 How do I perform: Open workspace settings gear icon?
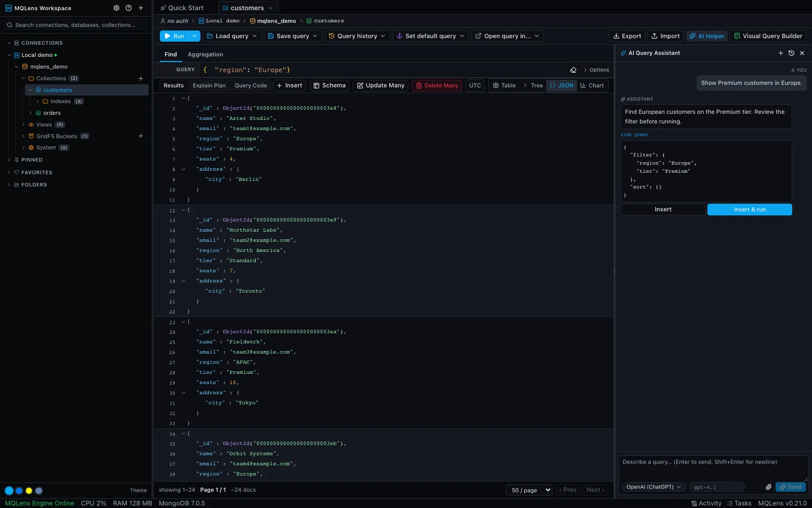pos(116,8)
